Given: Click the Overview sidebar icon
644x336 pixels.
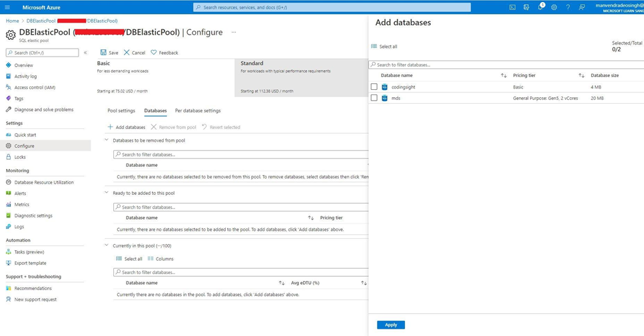Looking at the screenshot, I should tap(9, 65).
